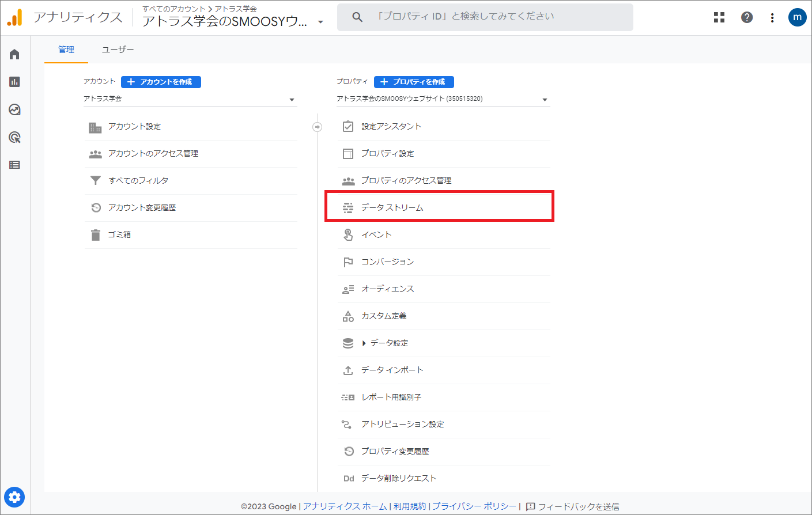Follow the アナリティクス ホーム footer link
The height and width of the screenshot is (515, 812).
click(x=345, y=506)
